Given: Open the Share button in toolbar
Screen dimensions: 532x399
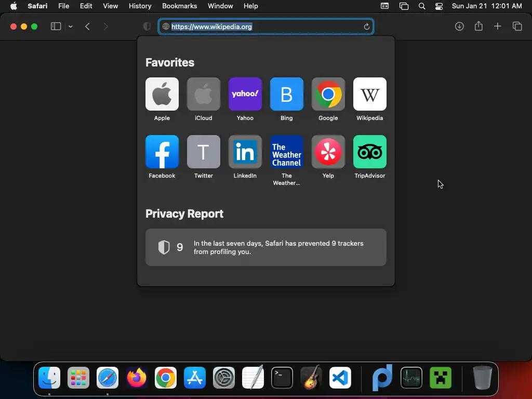Looking at the screenshot, I should (478, 26).
